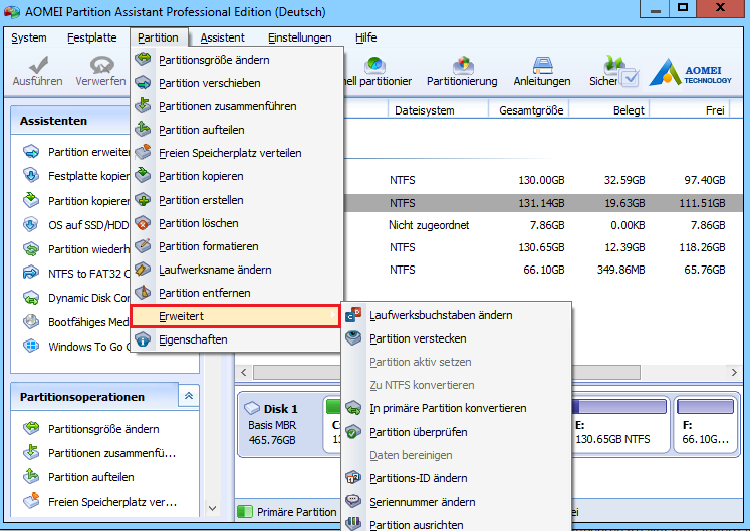The image size is (750, 531).
Task: Click icon beside Partition kopieren menu entry
Action: click(143, 175)
